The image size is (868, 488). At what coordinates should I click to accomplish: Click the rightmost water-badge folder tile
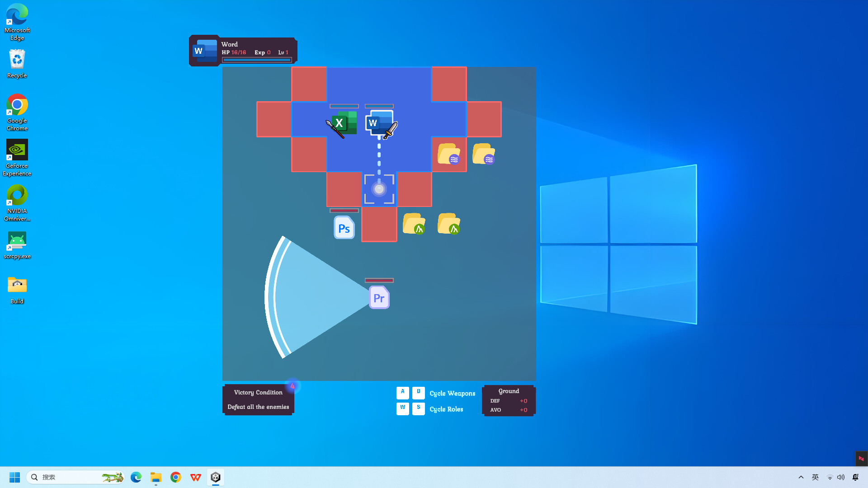point(484,154)
